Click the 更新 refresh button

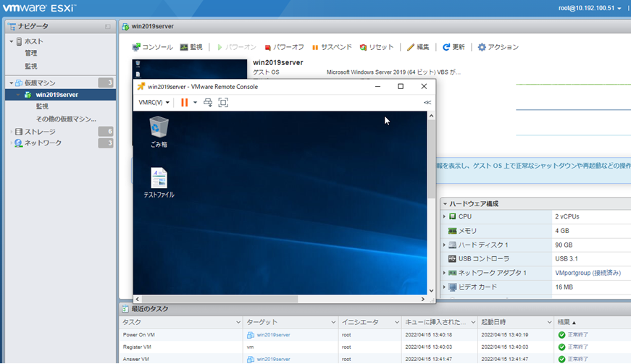[454, 47]
